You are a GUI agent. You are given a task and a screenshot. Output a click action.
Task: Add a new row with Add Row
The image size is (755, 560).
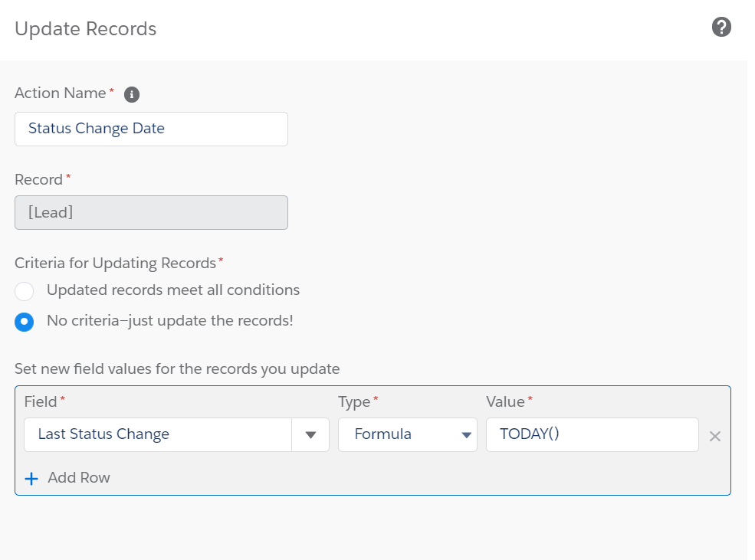[x=69, y=478]
